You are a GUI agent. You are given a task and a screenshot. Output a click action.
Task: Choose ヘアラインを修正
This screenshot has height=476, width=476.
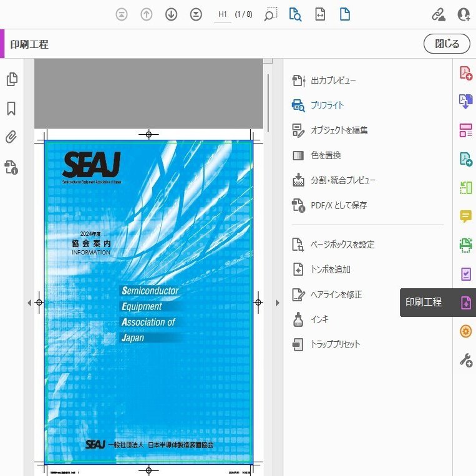pos(327,294)
